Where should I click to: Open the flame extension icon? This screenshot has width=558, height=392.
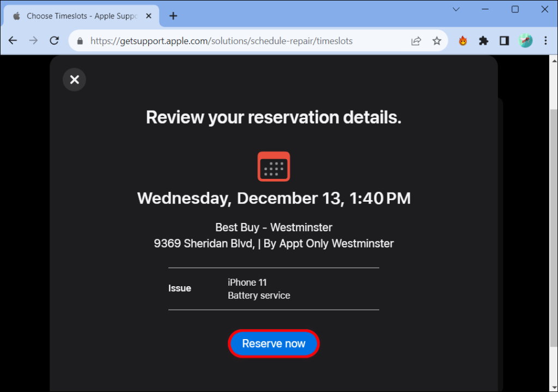click(x=462, y=40)
